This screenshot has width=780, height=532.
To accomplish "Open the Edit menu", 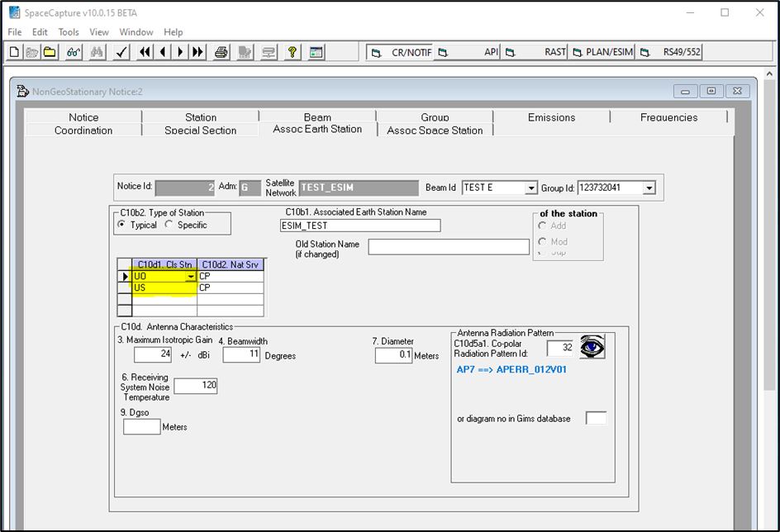I will coord(40,32).
